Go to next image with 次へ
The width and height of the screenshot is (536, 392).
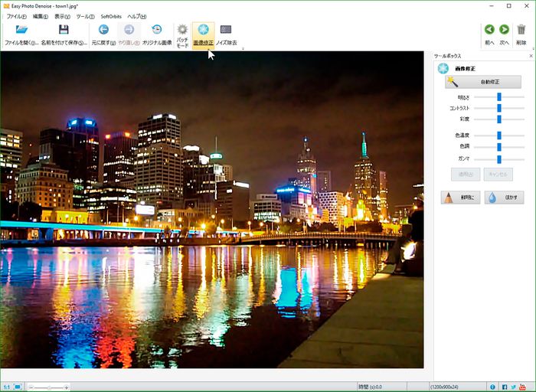(x=504, y=35)
